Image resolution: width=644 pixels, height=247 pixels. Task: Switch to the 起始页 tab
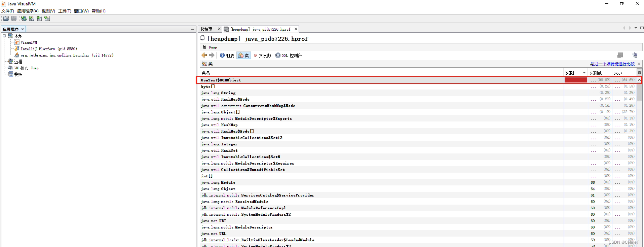(206, 29)
